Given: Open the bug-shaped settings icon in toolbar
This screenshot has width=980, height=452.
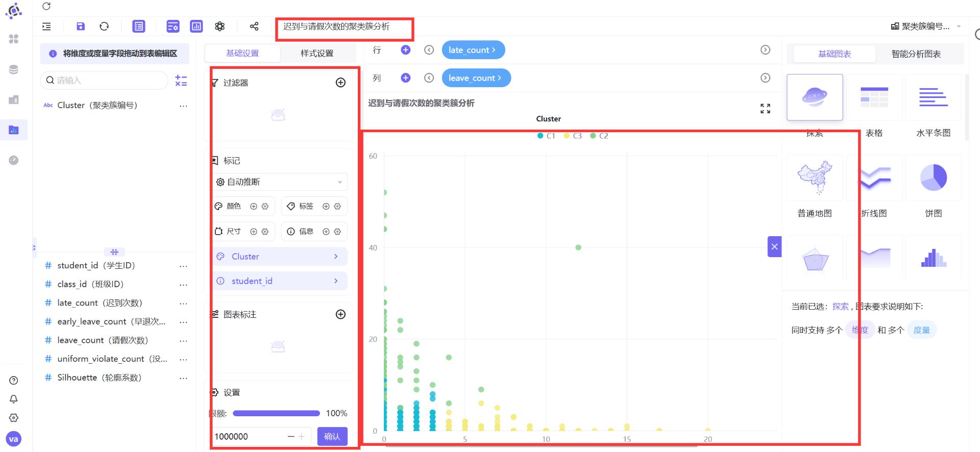Looking at the screenshot, I should (219, 26).
